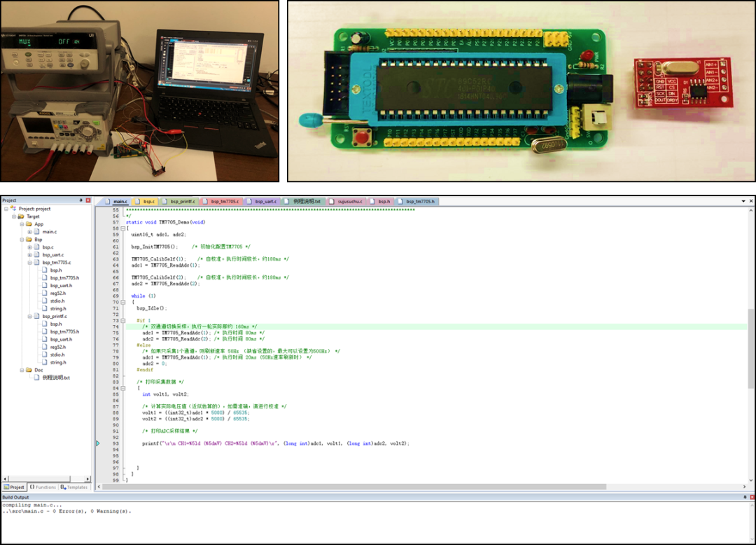756x545 pixels.
Task: Select stdio.h under bsp_printf.c
Action: pyautogui.click(x=57, y=355)
